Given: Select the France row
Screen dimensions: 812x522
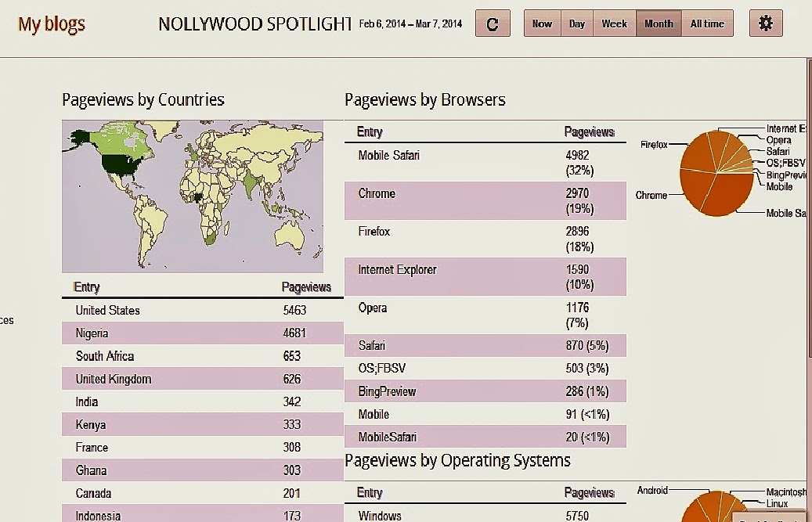Looking at the screenshot, I should pos(203,447).
